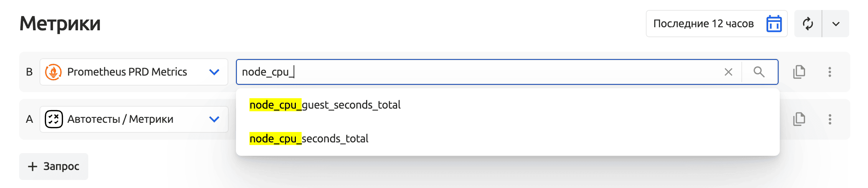Click the refresh arrows icon
The image size is (868, 188).
click(x=808, y=24)
